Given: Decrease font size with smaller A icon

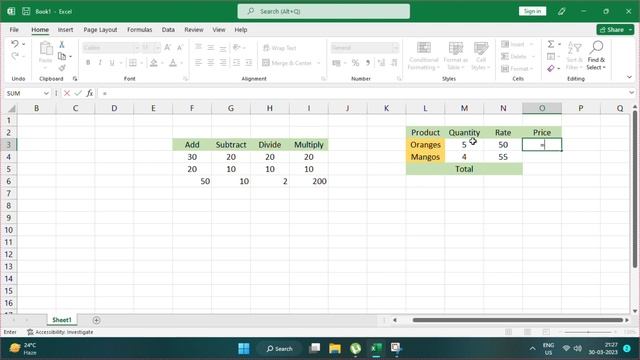Looking at the screenshot, I should pyautogui.click(x=180, y=48).
